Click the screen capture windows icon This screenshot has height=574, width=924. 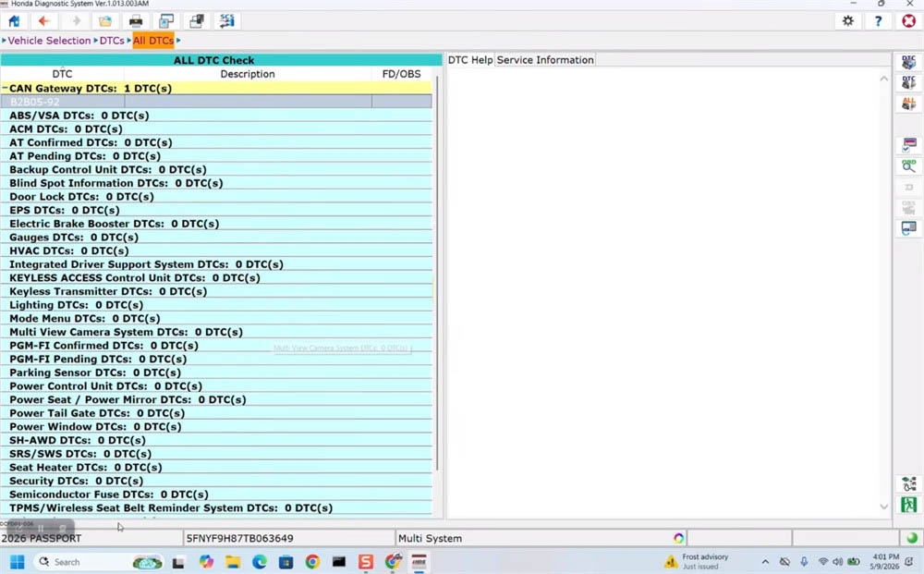[x=166, y=21]
